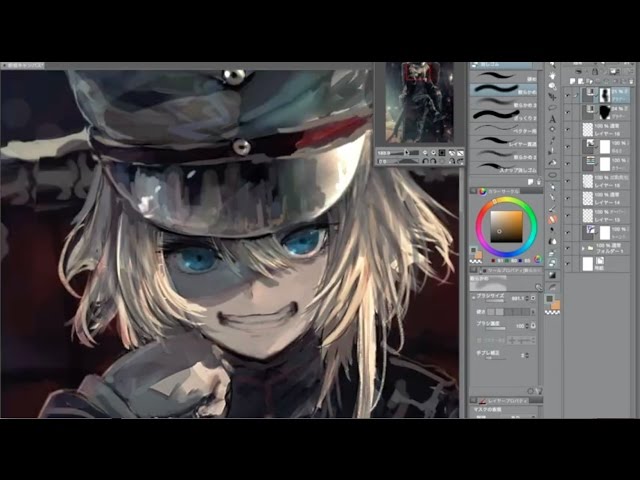Click trash icon below brush list
The image size is (640, 480).
coord(539,182)
